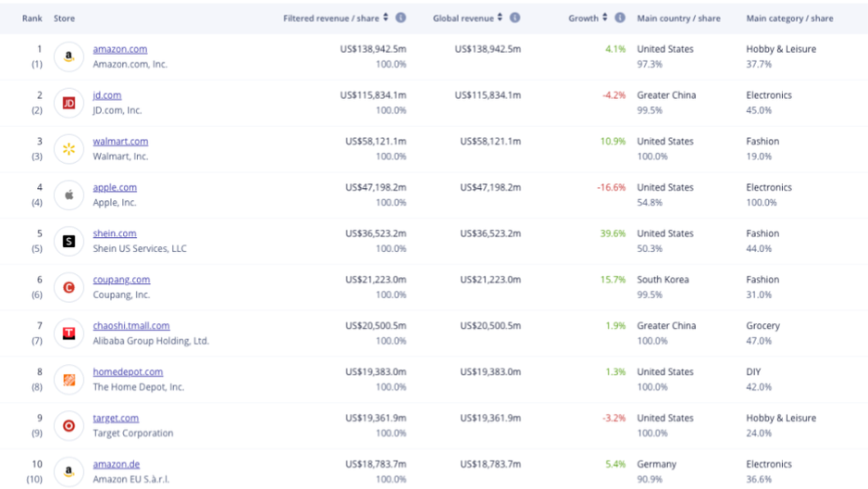
Task: Open the homedepot.com link
Action: click(128, 372)
